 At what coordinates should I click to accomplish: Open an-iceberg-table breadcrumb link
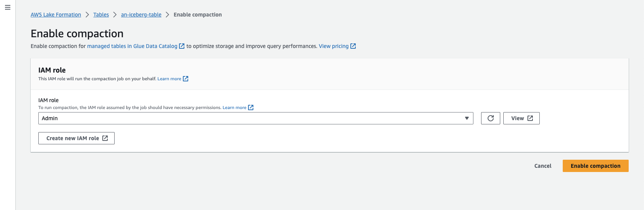coord(141,15)
